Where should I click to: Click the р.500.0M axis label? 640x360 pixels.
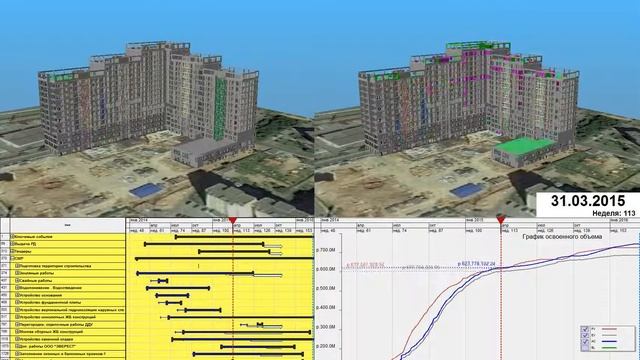(x=326, y=288)
